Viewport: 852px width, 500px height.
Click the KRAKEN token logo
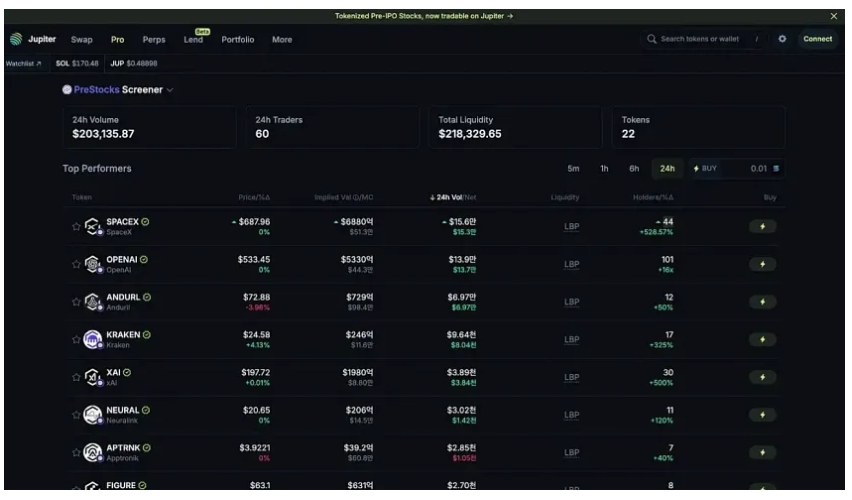tap(93, 339)
